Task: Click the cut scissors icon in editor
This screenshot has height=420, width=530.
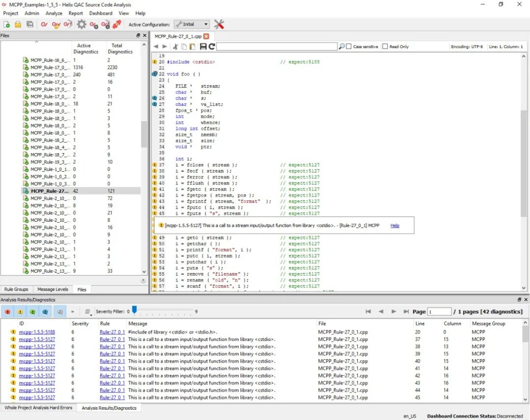Action: [175, 47]
